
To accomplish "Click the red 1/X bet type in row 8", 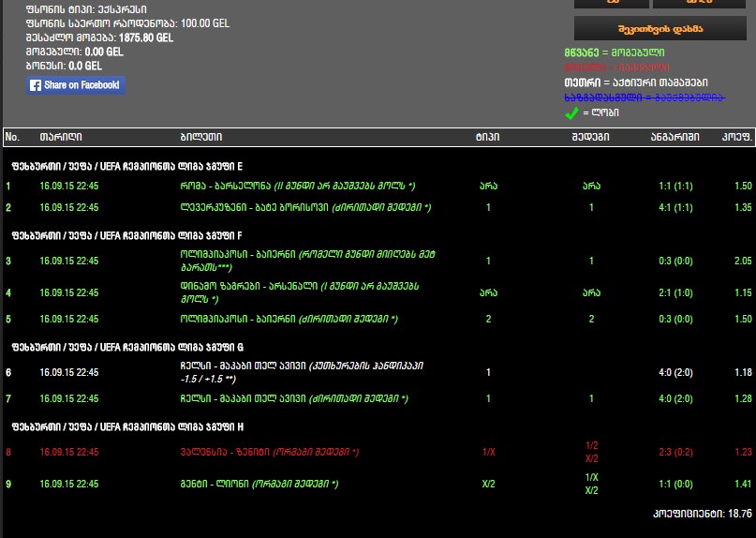I will point(488,452).
